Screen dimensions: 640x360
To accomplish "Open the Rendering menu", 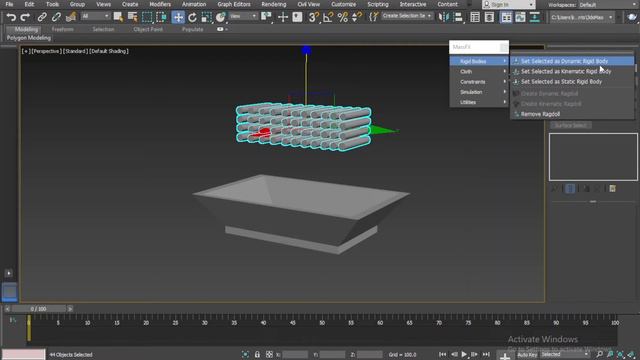I will pyautogui.click(x=273, y=4).
